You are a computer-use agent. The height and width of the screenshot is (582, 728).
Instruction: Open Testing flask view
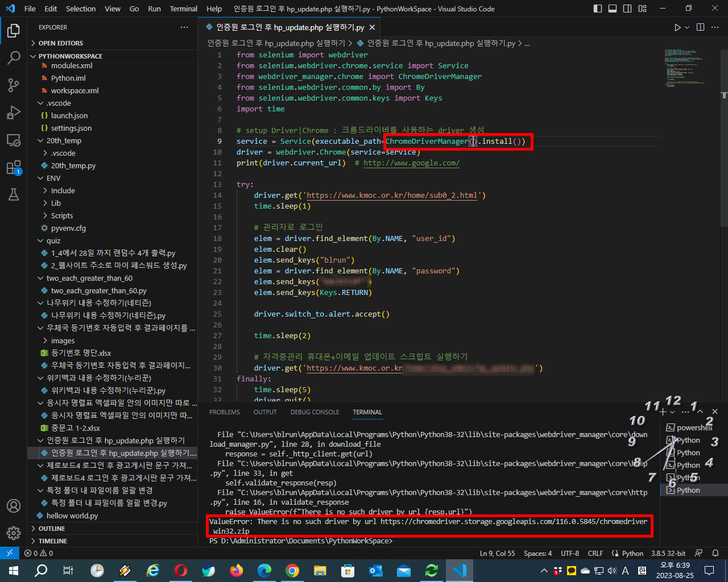coord(14,194)
